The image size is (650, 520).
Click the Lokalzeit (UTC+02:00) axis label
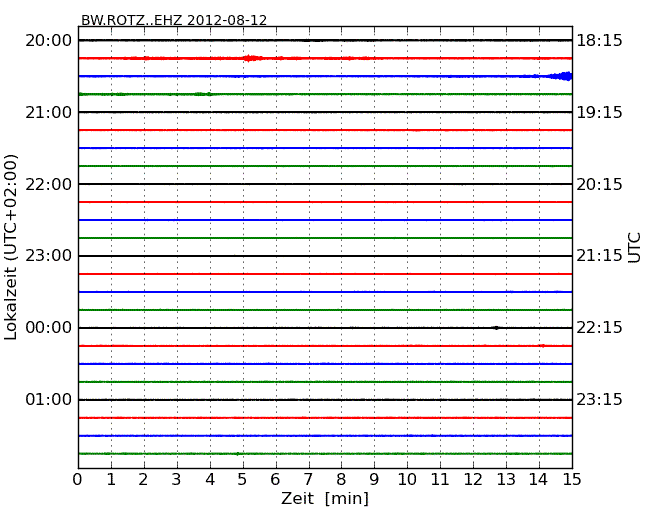coord(11,248)
